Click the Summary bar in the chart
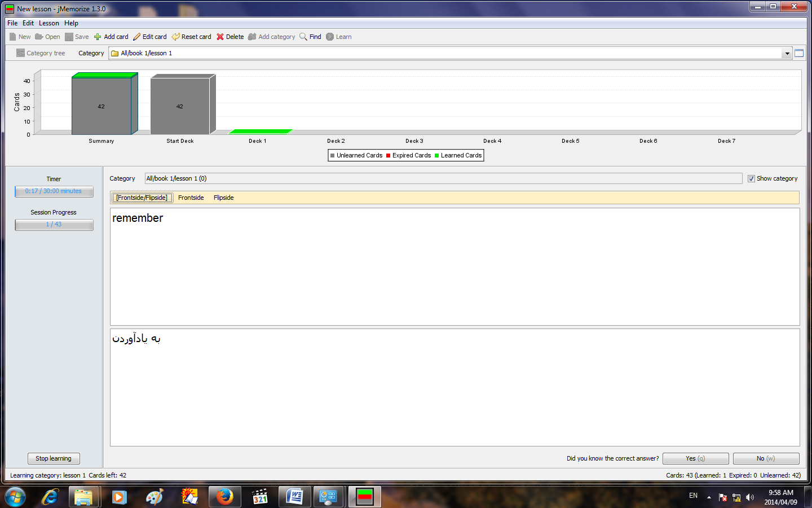The image size is (812, 508). 101,106
